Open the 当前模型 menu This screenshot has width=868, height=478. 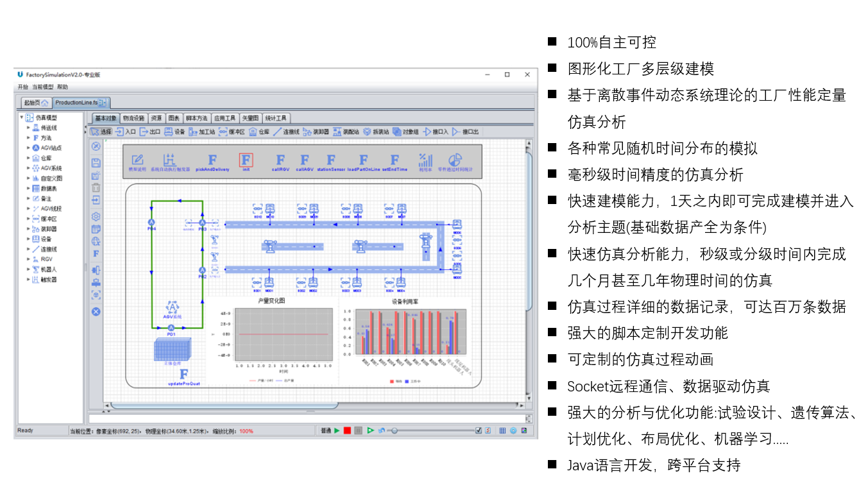pyautogui.click(x=42, y=87)
